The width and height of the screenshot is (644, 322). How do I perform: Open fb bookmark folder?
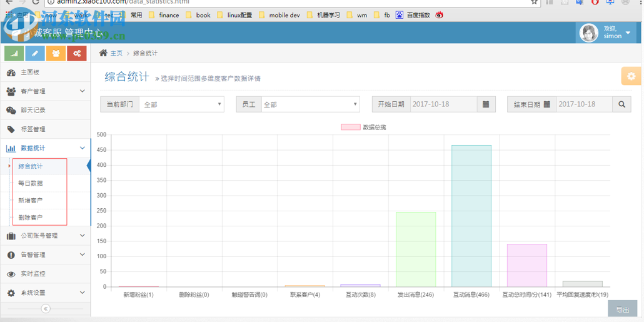382,15
